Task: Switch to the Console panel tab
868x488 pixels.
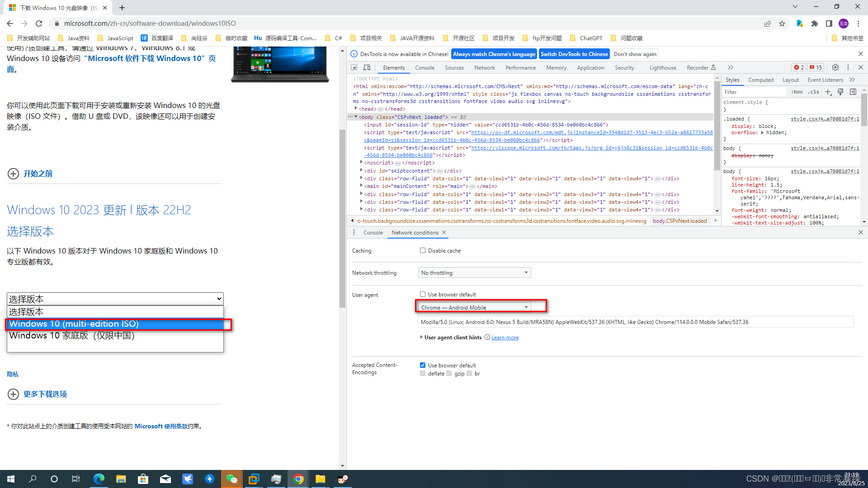Action: point(425,68)
